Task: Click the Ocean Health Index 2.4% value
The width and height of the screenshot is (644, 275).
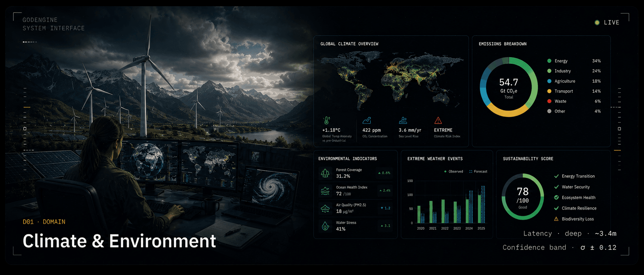Action: [x=385, y=190]
